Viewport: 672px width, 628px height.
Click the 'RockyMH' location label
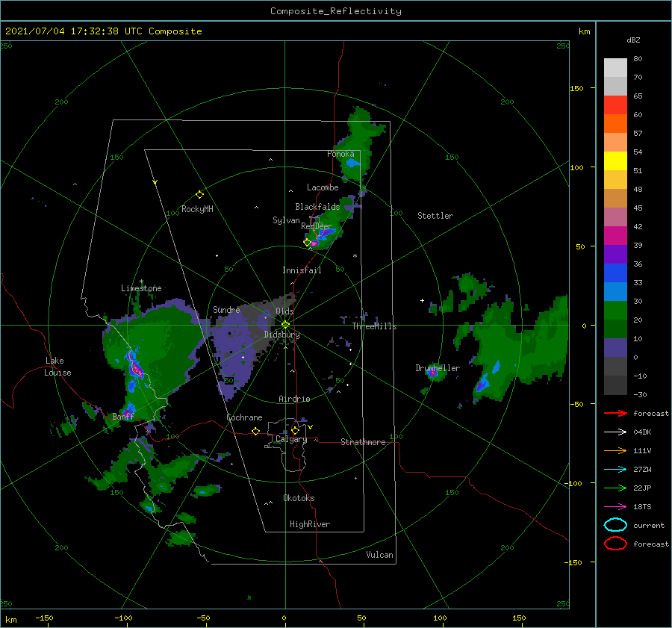tap(197, 209)
